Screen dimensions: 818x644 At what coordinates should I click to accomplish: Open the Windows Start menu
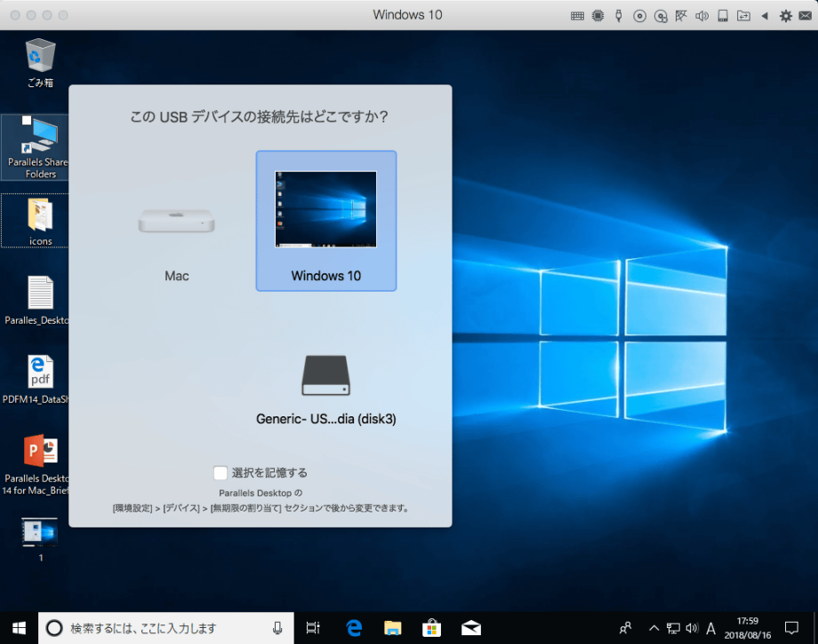pyautogui.click(x=19, y=628)
